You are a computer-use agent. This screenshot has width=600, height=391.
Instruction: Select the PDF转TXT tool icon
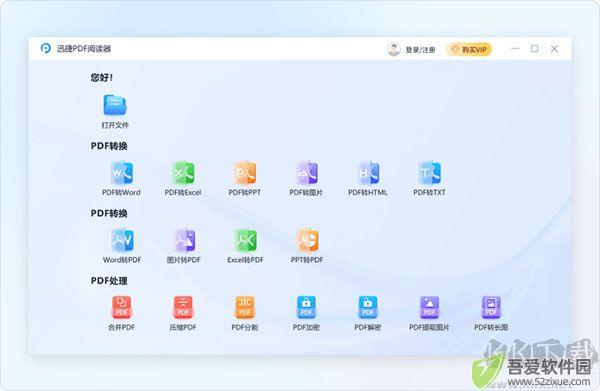click(429, 173)
